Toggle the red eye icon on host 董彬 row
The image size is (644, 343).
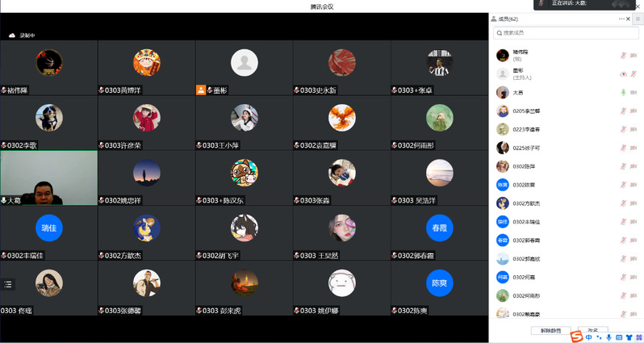pos(623,74)
